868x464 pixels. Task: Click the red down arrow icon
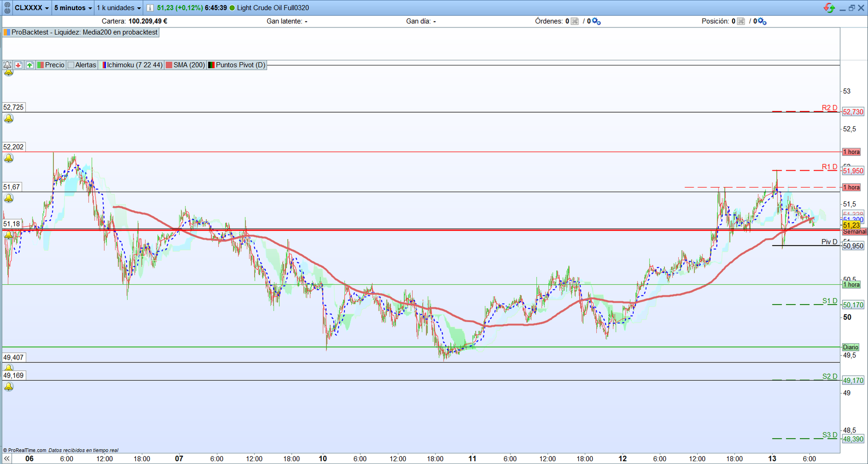click(x=19, y=65)
